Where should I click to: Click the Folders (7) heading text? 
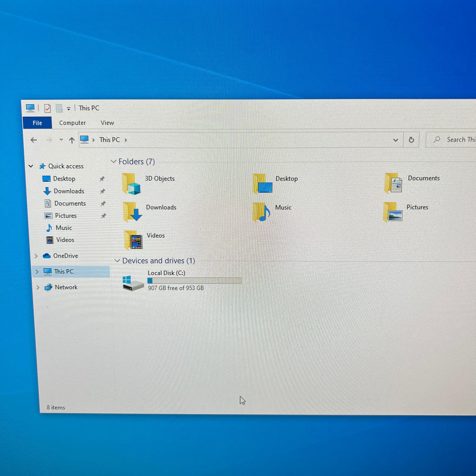(x=137, y=162)
